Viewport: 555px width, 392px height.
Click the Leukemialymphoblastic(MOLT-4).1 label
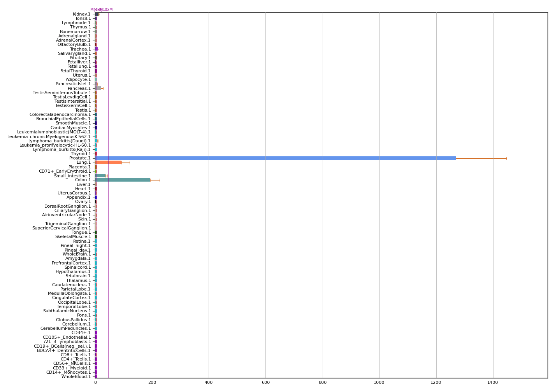pyautogui.click(x=54, y=132)
